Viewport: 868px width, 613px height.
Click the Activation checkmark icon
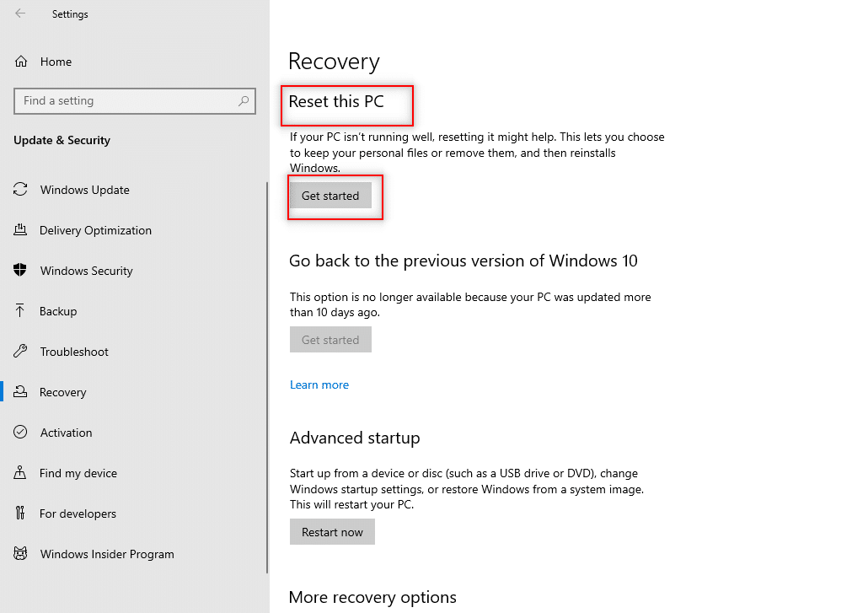click(x=20, y=432)
